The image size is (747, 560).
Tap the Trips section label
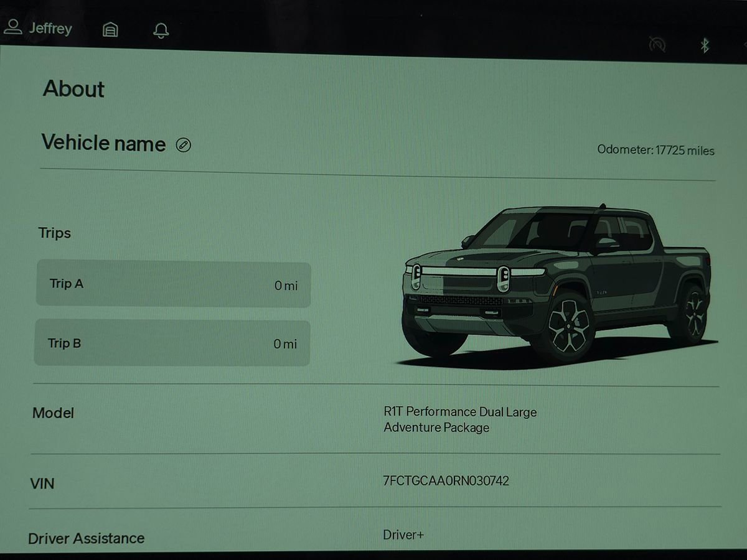[55, 233]
